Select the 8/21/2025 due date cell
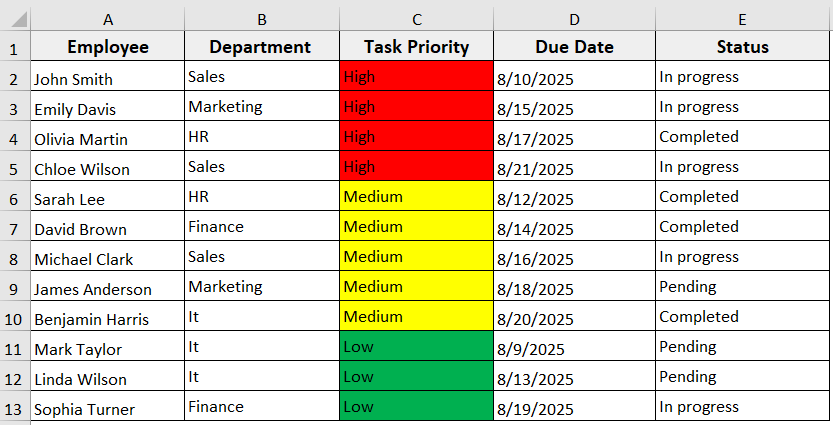The image size is (833, 425). tap(574, 167)
